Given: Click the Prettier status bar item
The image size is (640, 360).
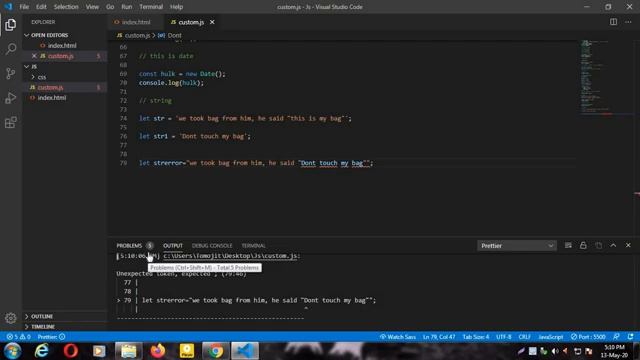Looking at the screenshot, I should 51,337.
